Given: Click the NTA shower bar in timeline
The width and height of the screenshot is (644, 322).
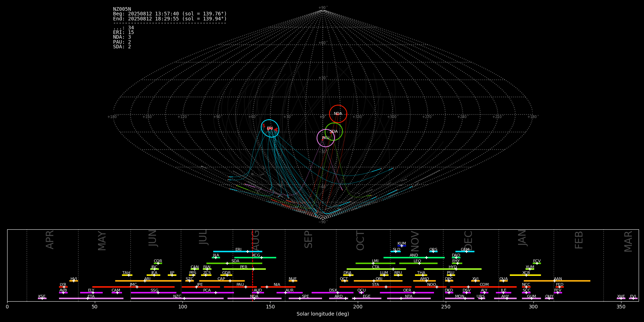Looking at the screenshot, I should pos(409,298).
